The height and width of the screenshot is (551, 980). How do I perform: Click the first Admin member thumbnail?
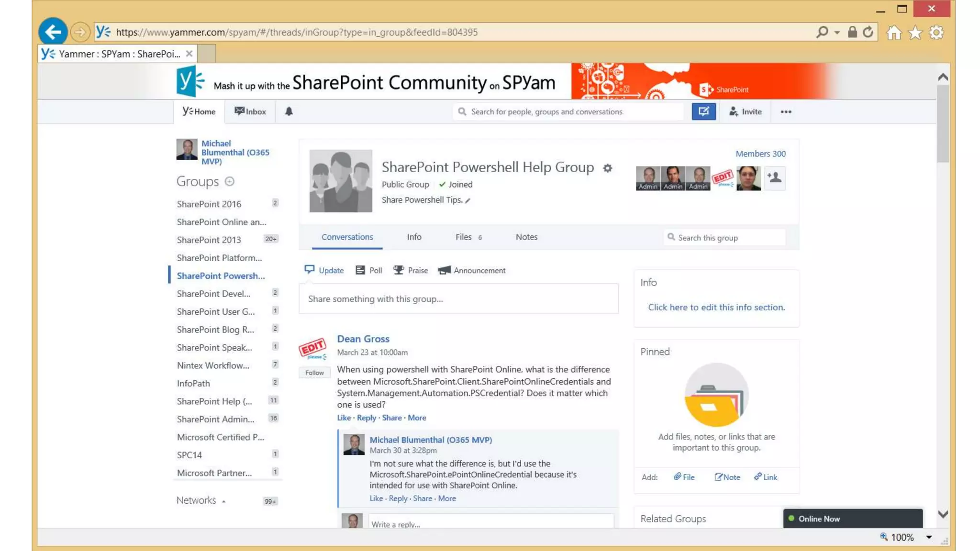point(648,178)
